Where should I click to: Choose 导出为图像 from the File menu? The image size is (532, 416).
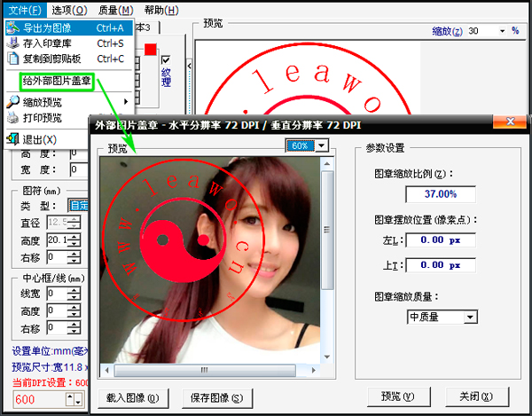(69, 27)
